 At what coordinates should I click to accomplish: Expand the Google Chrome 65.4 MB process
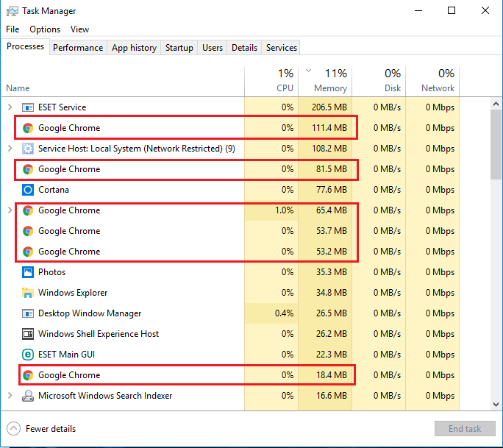tap(10, 210)
